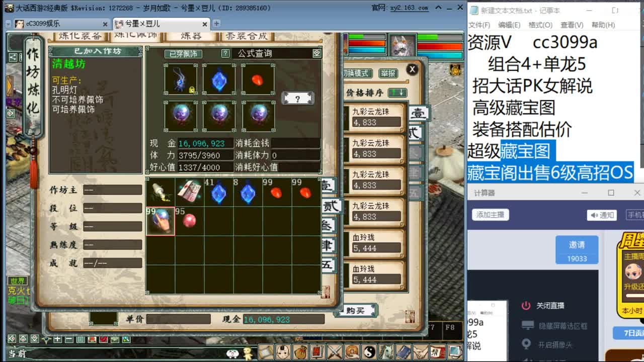Click the 单价 price input field
This screenshot has width=644, height=362.
[x=179, y=319]
